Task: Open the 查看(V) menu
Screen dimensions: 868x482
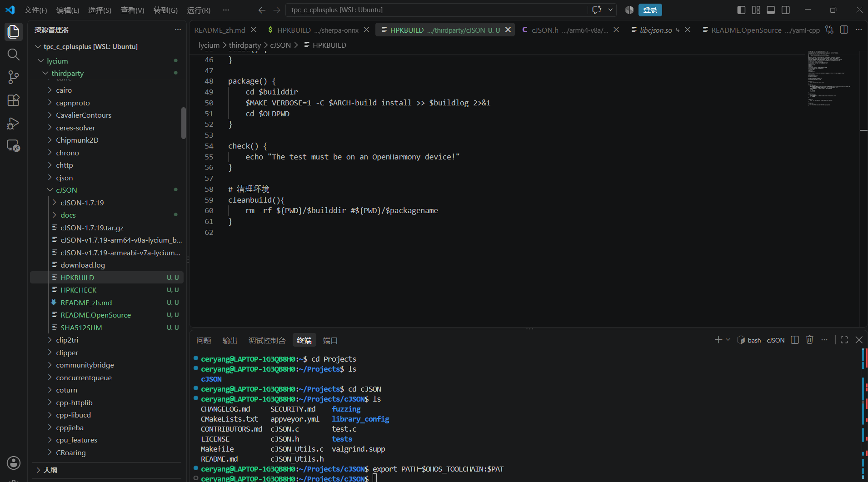Action: point(132,10)
